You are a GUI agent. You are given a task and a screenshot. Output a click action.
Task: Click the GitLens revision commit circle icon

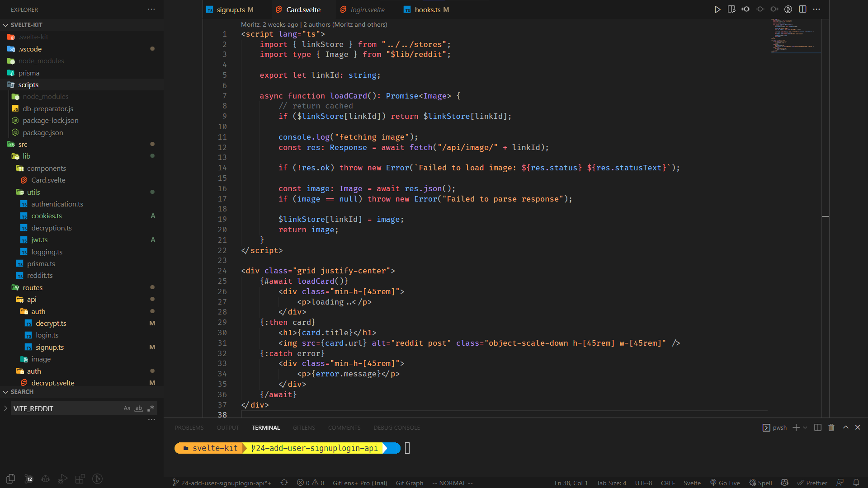point(760,9)
